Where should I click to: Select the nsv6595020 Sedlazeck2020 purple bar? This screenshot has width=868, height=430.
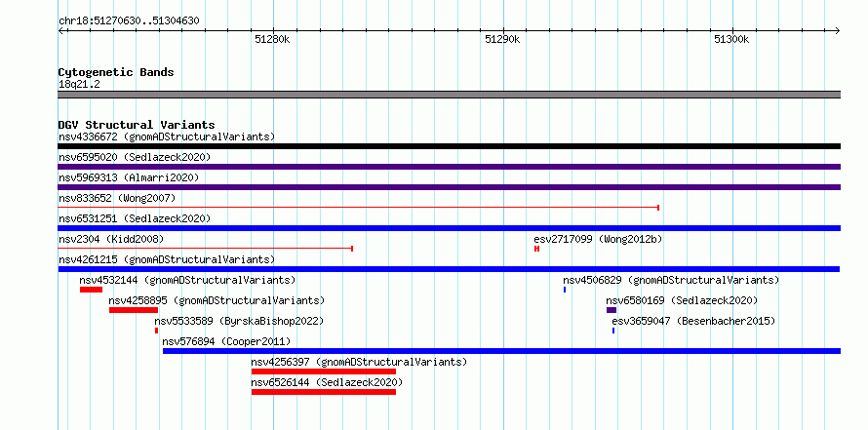coord(449,167)
